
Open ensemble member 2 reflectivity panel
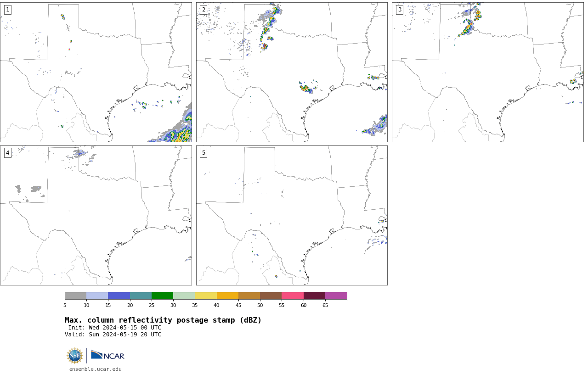292,72
